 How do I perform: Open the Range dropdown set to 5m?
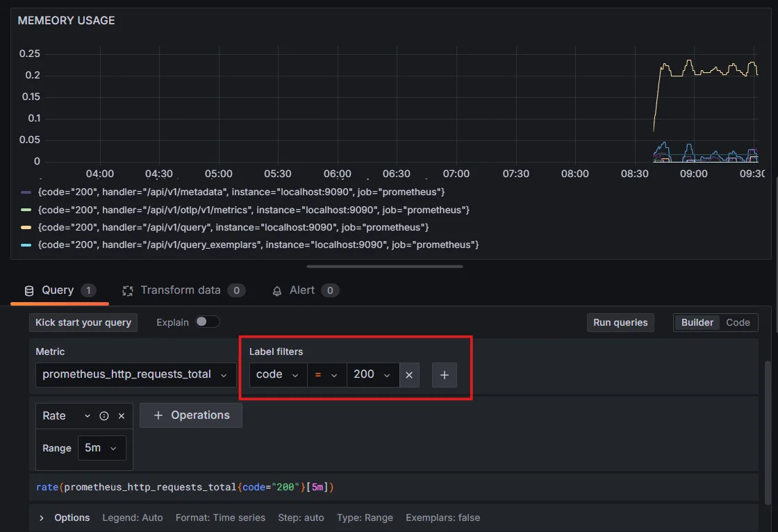[102, 448]
